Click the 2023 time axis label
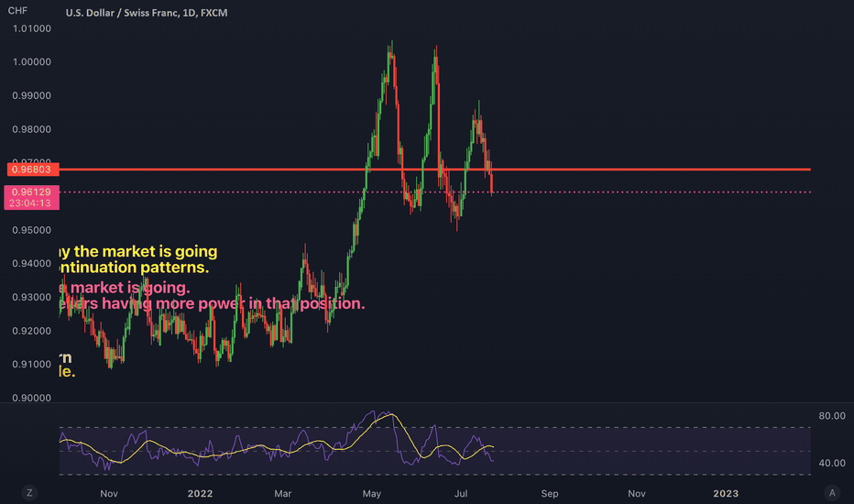The height and width of the screenshot is (504, 854). click(x=726, y=494)
